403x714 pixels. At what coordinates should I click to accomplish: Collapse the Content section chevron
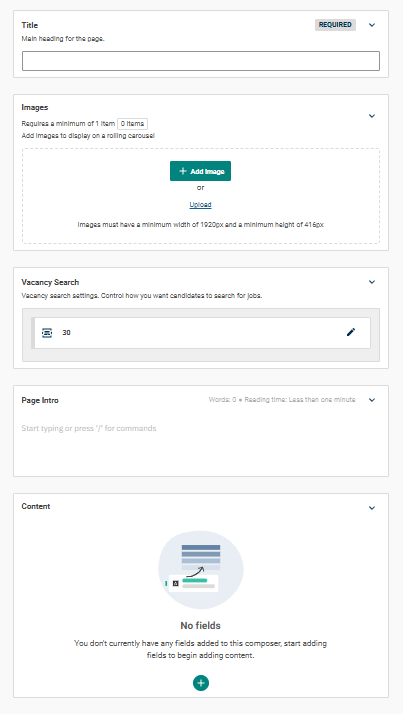coord(372,508)
